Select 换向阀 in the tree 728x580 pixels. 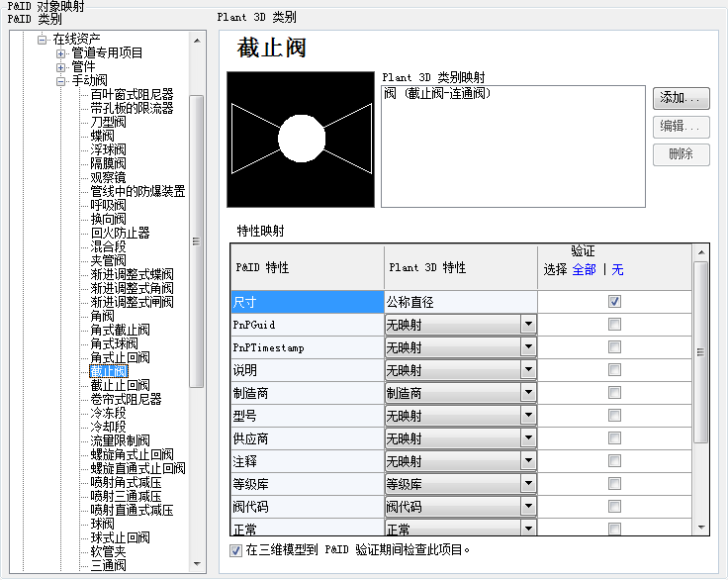coord(108,220)
